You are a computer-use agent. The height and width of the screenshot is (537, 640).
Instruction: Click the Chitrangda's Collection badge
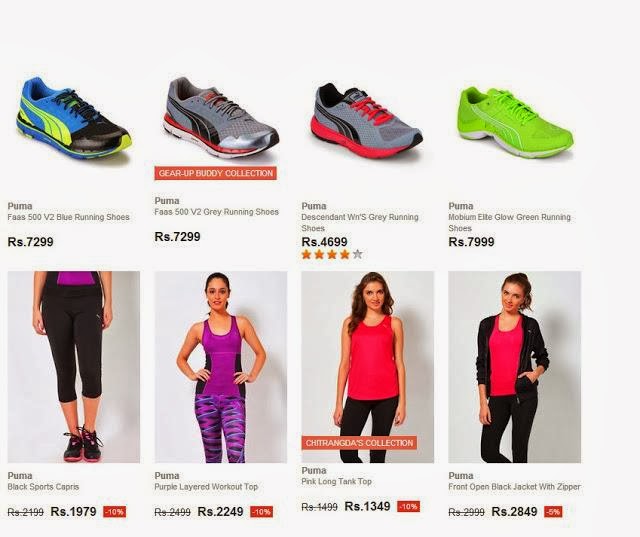click(x=359, y=443)
